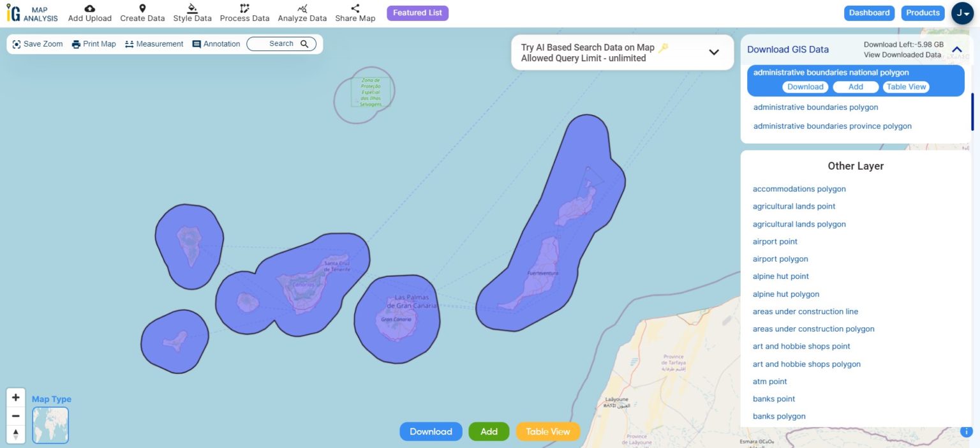Select the Create Data tool
980x448 pixels.
tap(142, 13)
